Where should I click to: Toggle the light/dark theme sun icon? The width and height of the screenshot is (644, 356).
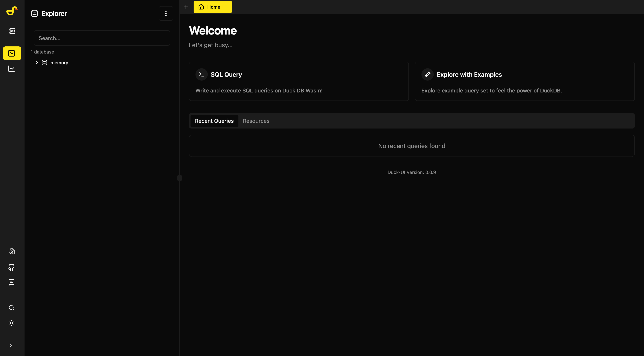[11, 323]
